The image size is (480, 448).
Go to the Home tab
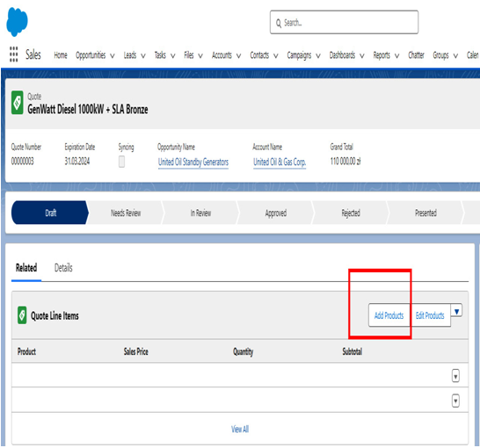pos(61,55)
